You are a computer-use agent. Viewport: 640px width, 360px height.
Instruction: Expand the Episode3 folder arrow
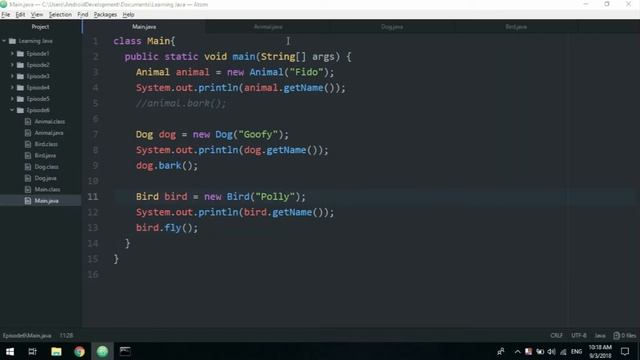pyautogui.click(x=12, y=76)
